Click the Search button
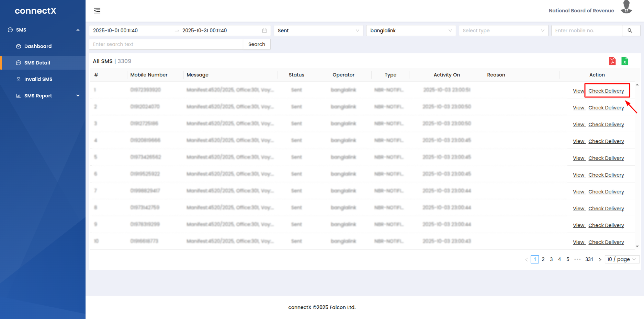This screenshot has width=644, height=319. click(257, 44)
